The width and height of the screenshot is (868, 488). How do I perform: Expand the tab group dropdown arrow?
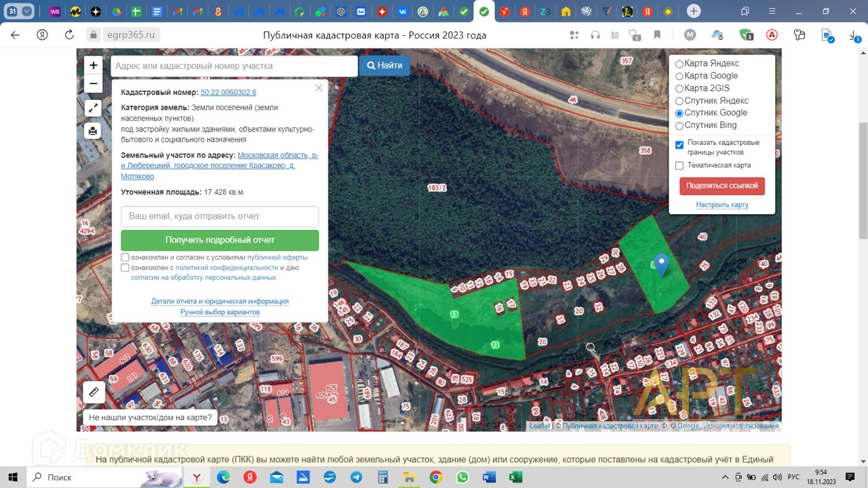27,12
